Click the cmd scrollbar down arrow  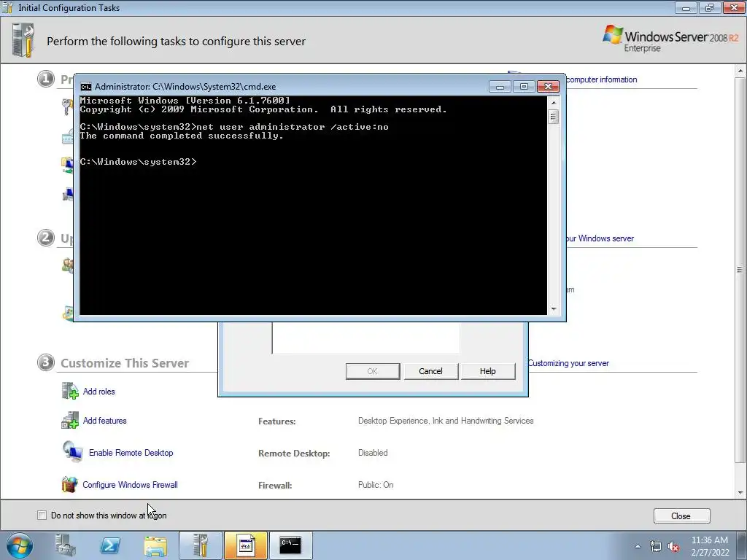(553, 309)
